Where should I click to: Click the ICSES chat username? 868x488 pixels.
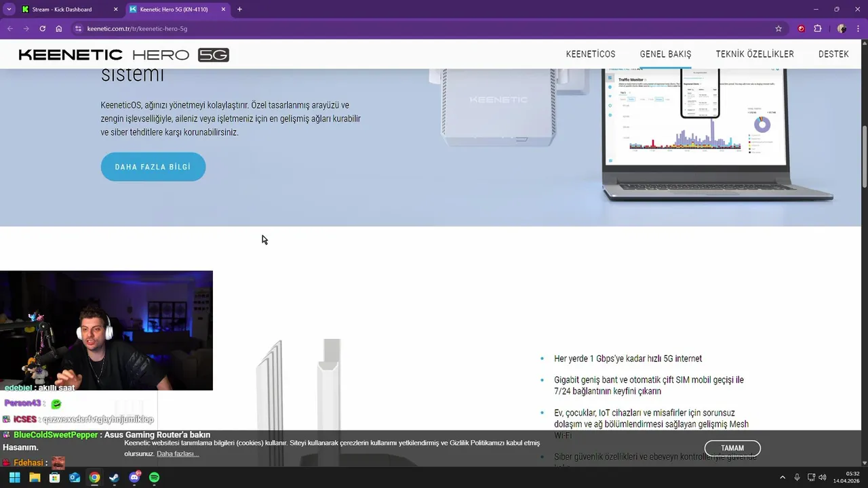point(25,420)
